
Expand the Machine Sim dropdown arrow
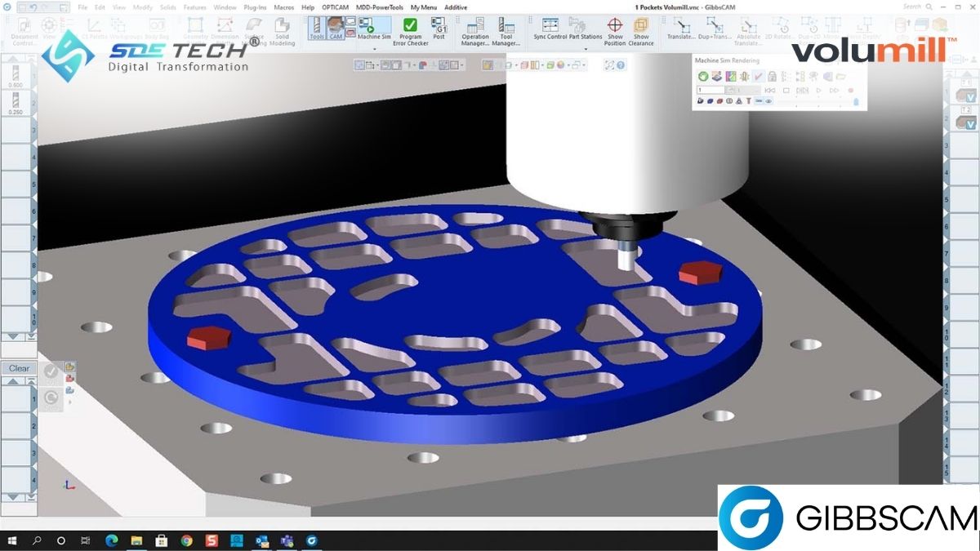click(375, 48)
